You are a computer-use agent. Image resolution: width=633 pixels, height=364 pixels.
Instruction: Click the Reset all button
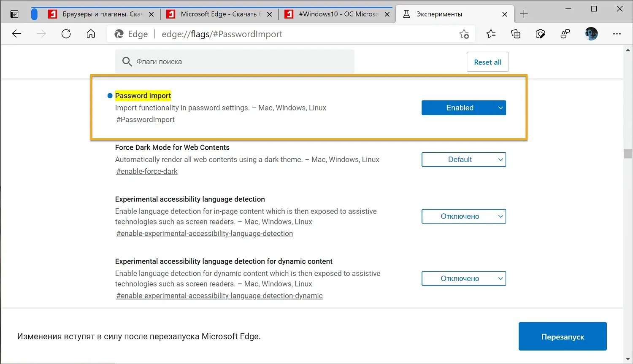point(487,62)
